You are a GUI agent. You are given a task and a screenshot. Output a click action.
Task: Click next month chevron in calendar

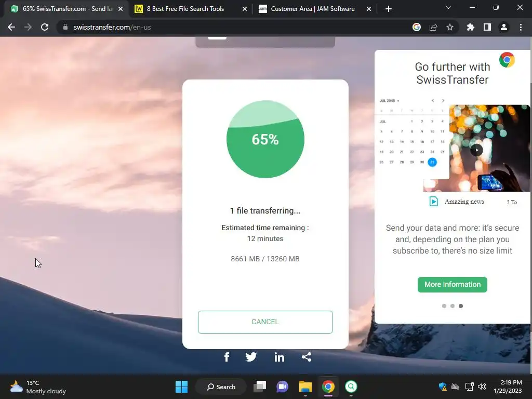click(443, 101)
